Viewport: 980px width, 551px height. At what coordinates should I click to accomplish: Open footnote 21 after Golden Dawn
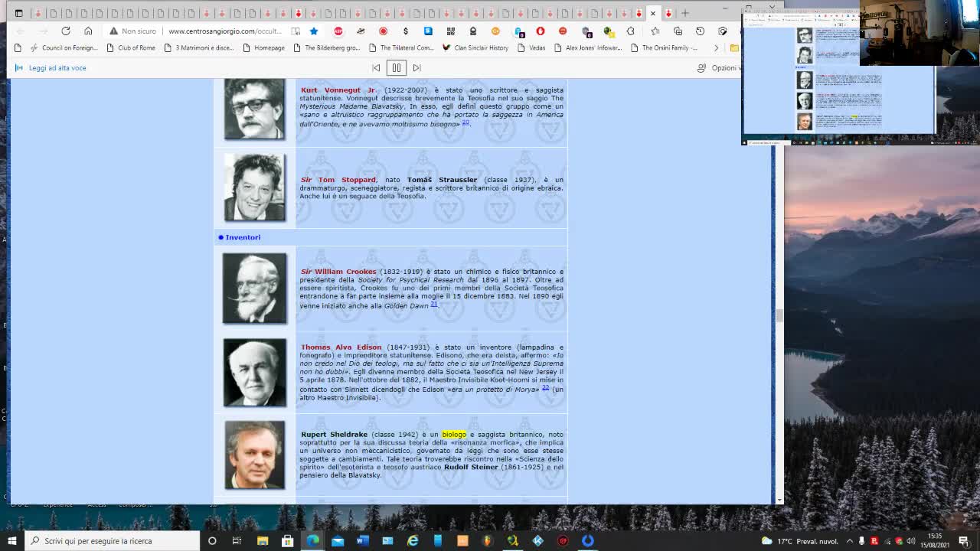coord(433,304)
